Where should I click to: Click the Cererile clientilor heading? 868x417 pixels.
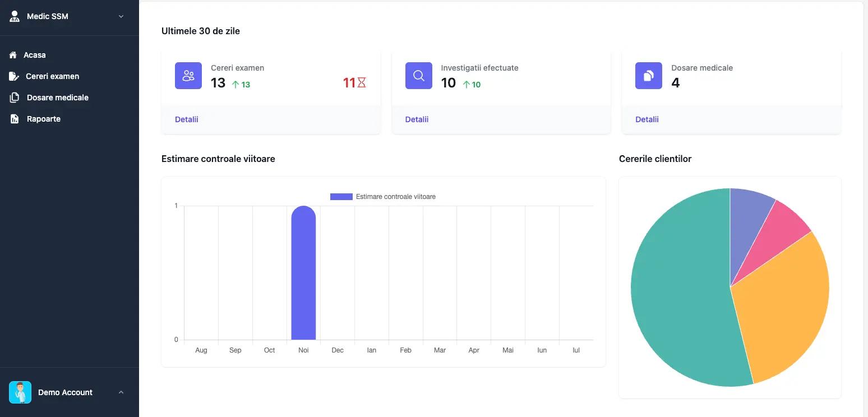655,159
